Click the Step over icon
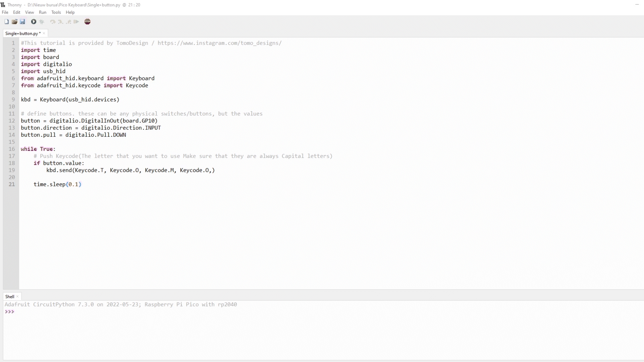The height and width of the screenshot is (362, 644). [x=53, y=22]
